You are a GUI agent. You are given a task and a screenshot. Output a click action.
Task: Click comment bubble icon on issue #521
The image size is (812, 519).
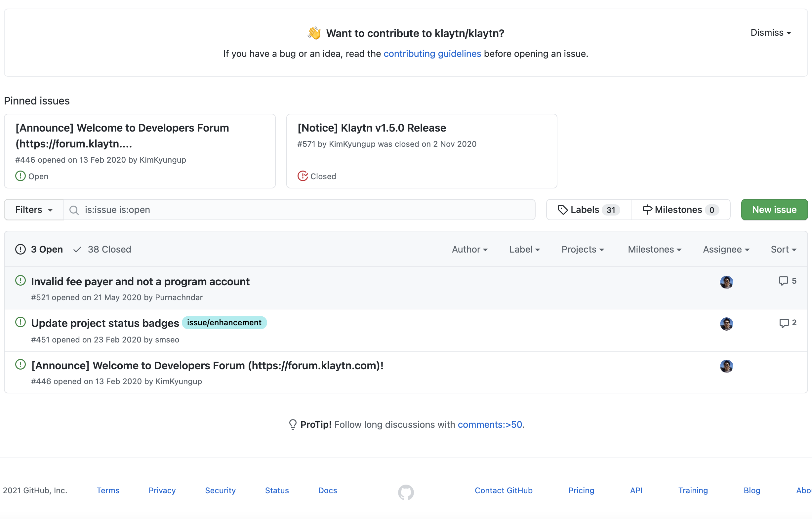[783, 281]
